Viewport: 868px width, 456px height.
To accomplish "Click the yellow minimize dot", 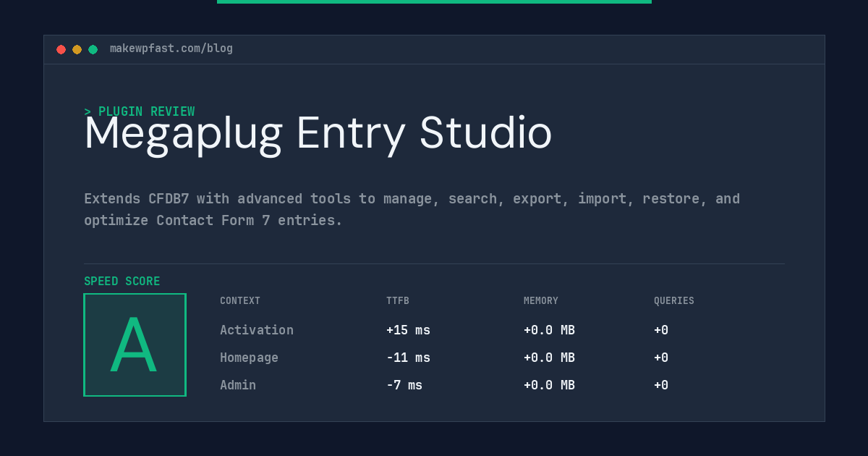I will pyautogui.click(x=77, y=49).
